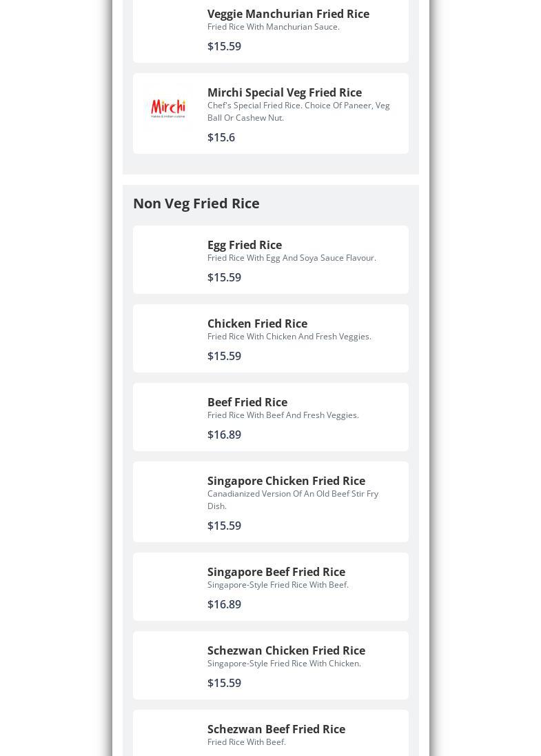This screenshot has width=541, height=756.
Task: Select Schezwan Beef Fried Rice
Action: coord(276,729)
